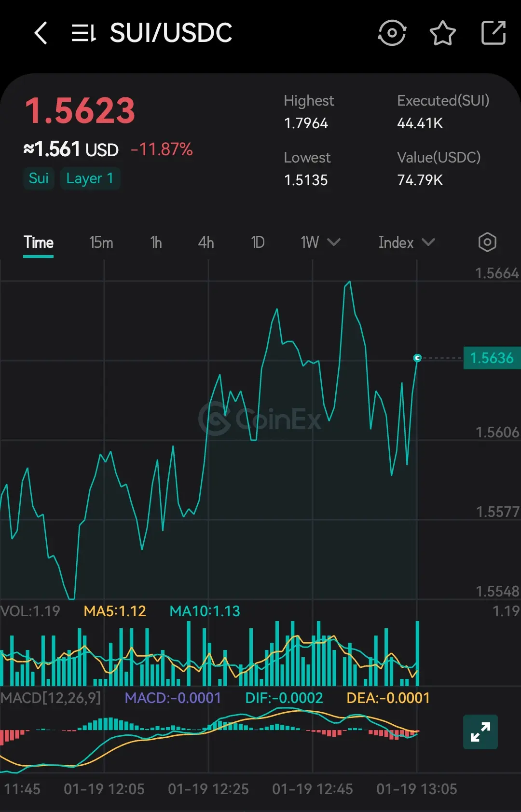Tap the MA5:1.12 indicator label
The height and width of the screenshot is (812, 521).
pos(115,611)
